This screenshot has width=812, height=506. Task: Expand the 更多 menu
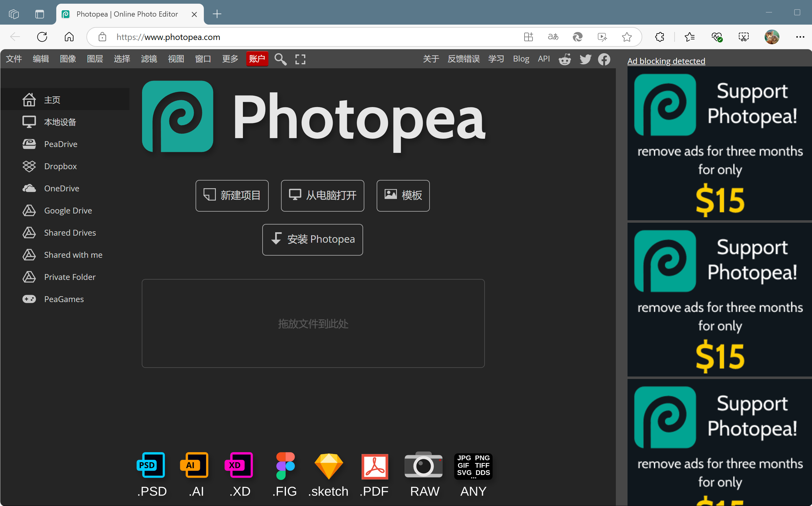230,59
